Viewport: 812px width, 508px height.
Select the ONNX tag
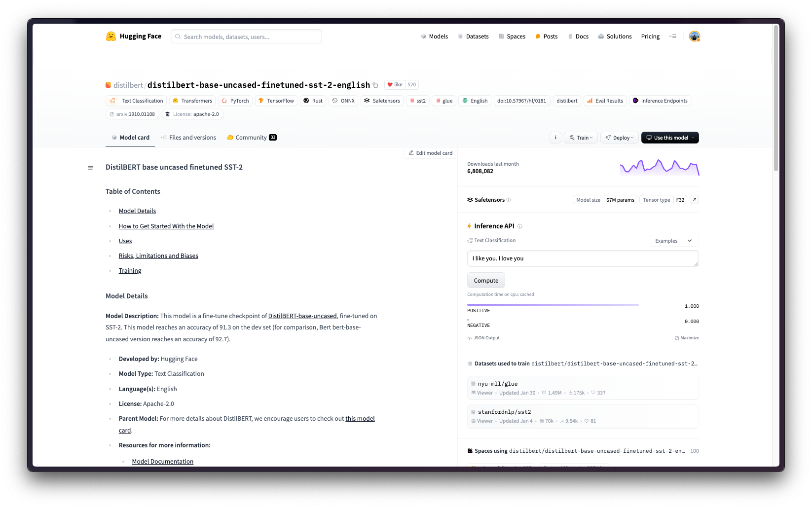(343, 101)
